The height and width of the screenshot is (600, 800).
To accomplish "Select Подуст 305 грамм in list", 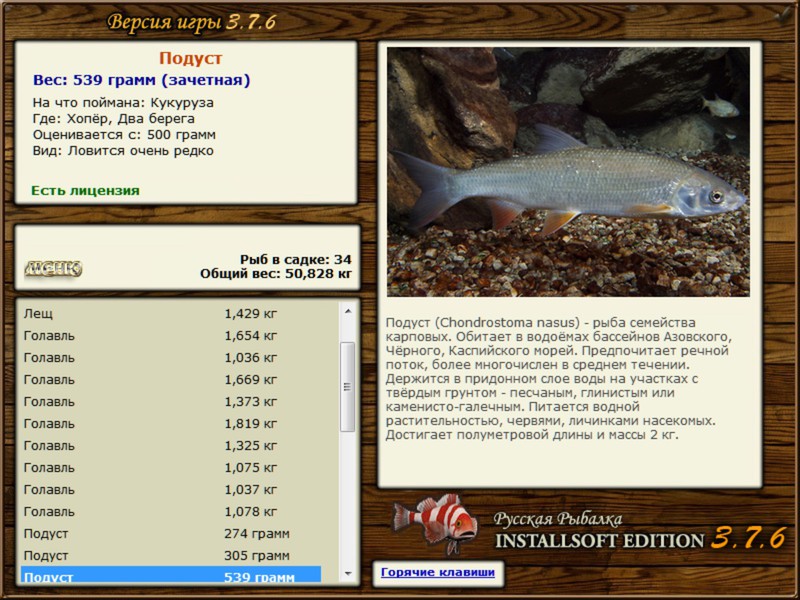I will coord(170,556).
